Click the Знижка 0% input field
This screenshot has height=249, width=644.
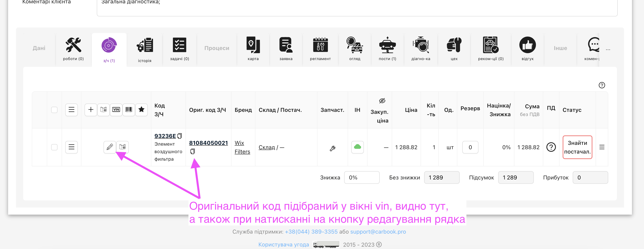pos(362,177)
